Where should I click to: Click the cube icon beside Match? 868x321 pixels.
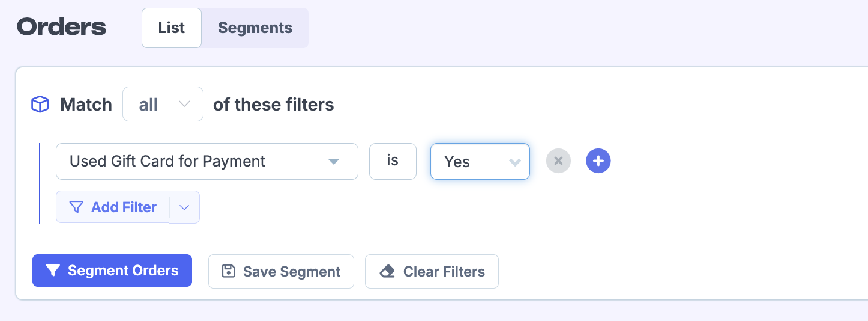coord(40,105)
